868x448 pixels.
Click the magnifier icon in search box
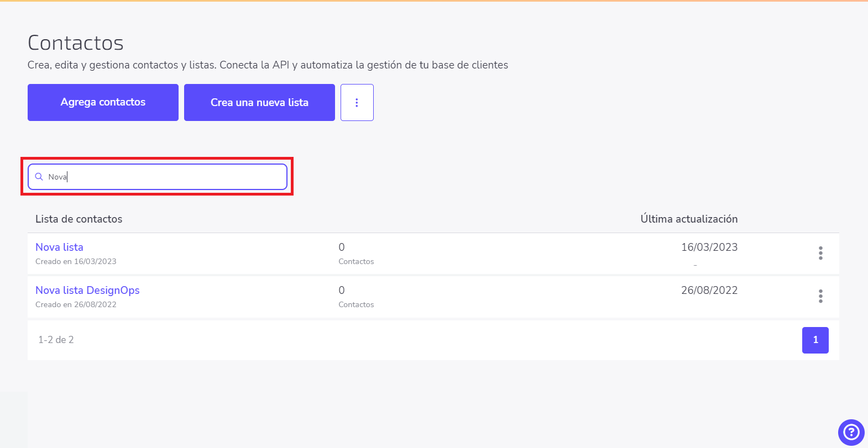[39, 177]
